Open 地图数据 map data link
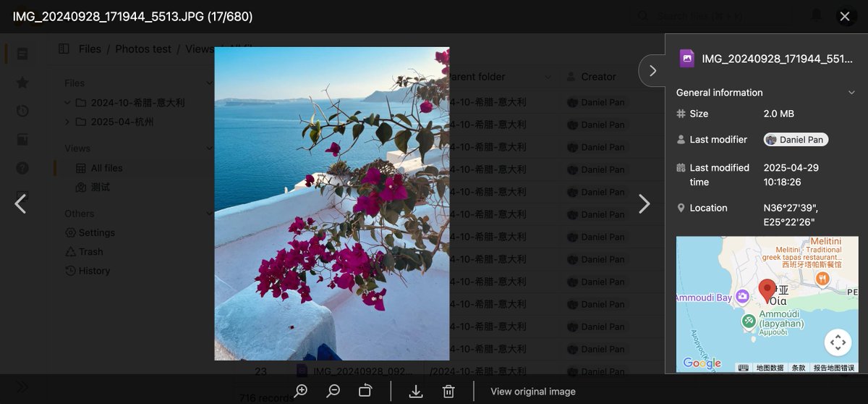Screen dimensions: 868x404 tap(770, 368)
